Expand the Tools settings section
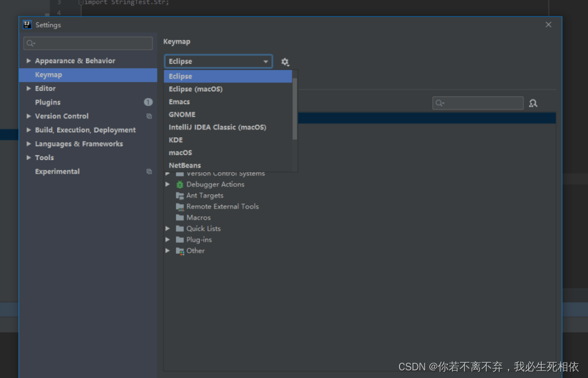Viewport: 588px width, 378px height. pyautogui.click(x=28, y=158)
